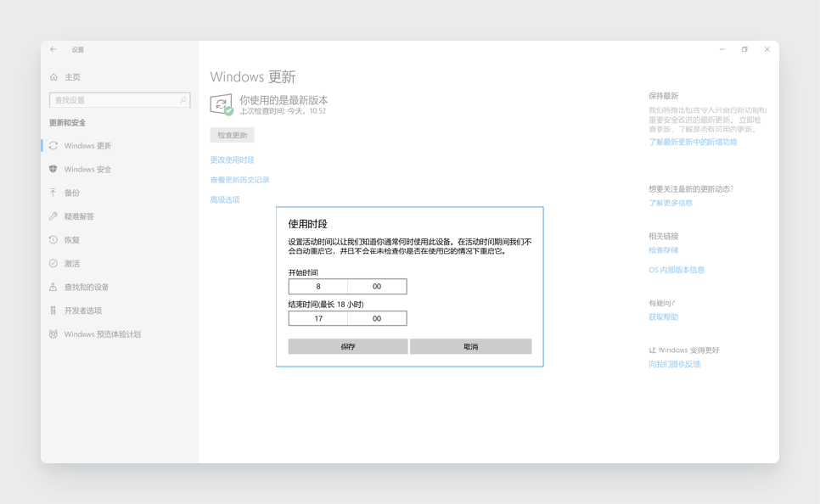Viewport: 820px width, 504px height.
Task: Open 高级选项 for updates
Action: 224,199
